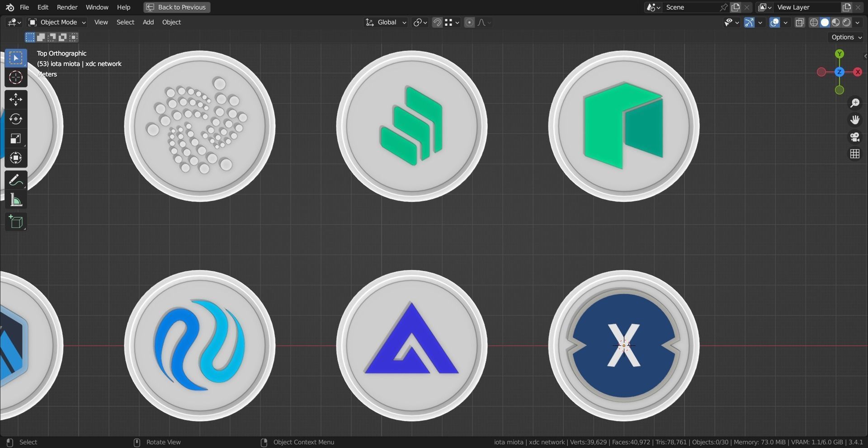The height and width of the screenshot is (448, 868).
Task: Click the Blender logo icon
Action: coord(10,7)
